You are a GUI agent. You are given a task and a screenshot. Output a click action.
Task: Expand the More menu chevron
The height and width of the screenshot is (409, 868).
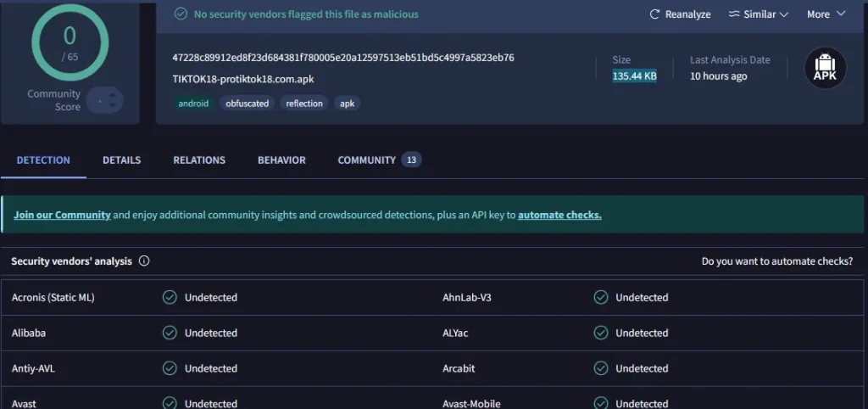click(840, 14)
